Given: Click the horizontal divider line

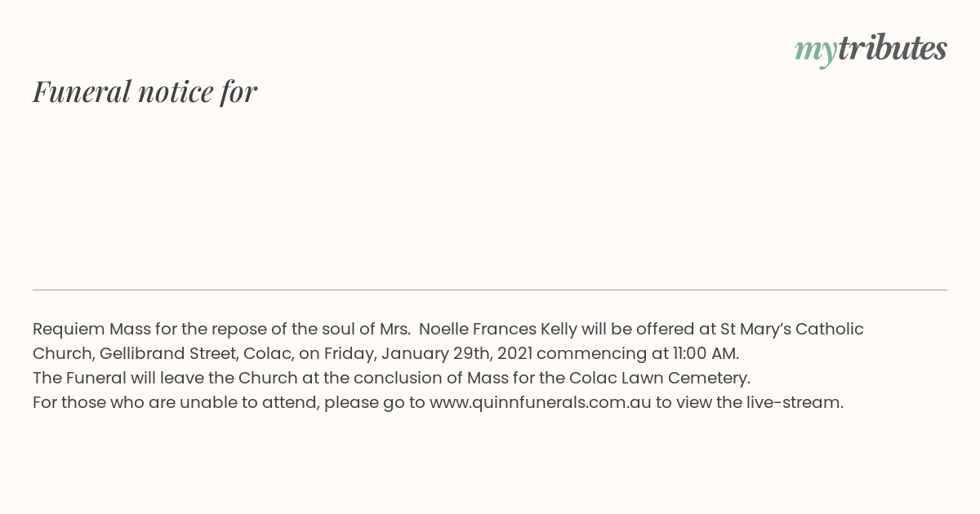Looking at the screenshot, I should (x=490, y=290).
